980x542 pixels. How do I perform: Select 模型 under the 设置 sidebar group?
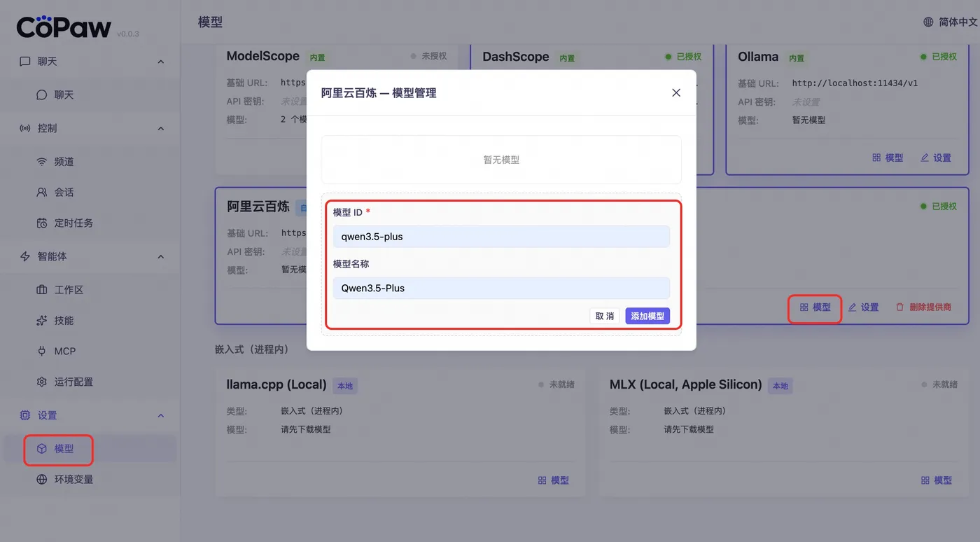pyautogui.click(x=90, y=449)
